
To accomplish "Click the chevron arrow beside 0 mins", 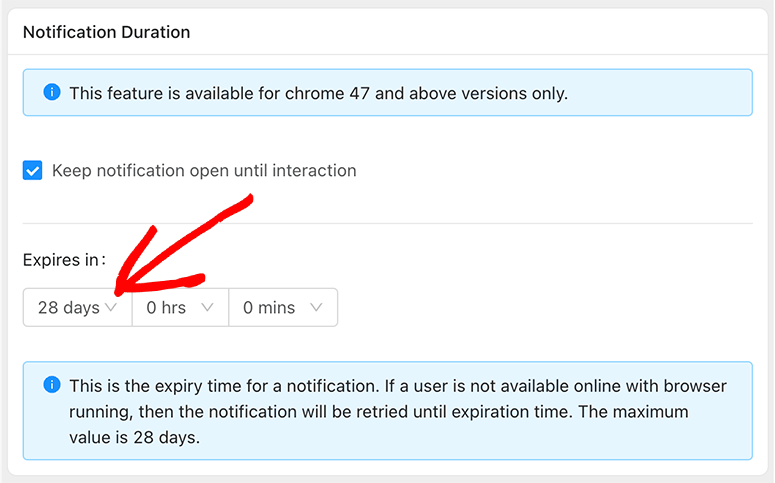I will click(316, 308).
